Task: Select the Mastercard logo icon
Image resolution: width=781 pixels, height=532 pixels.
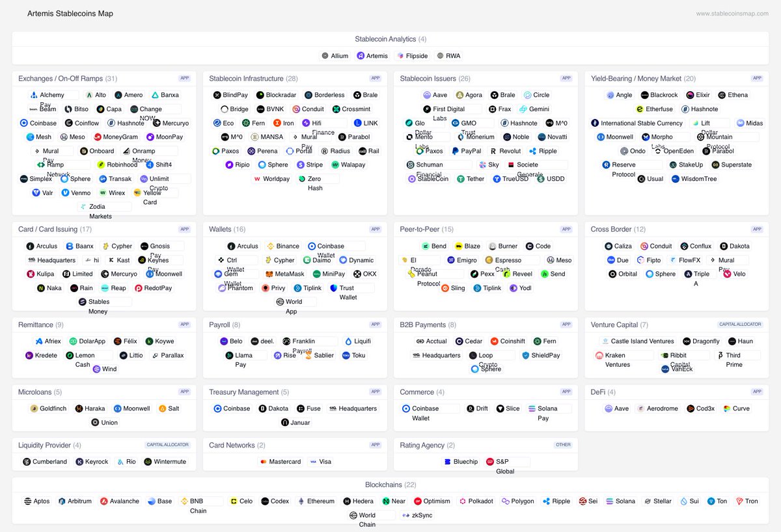Action: [264, 462]
